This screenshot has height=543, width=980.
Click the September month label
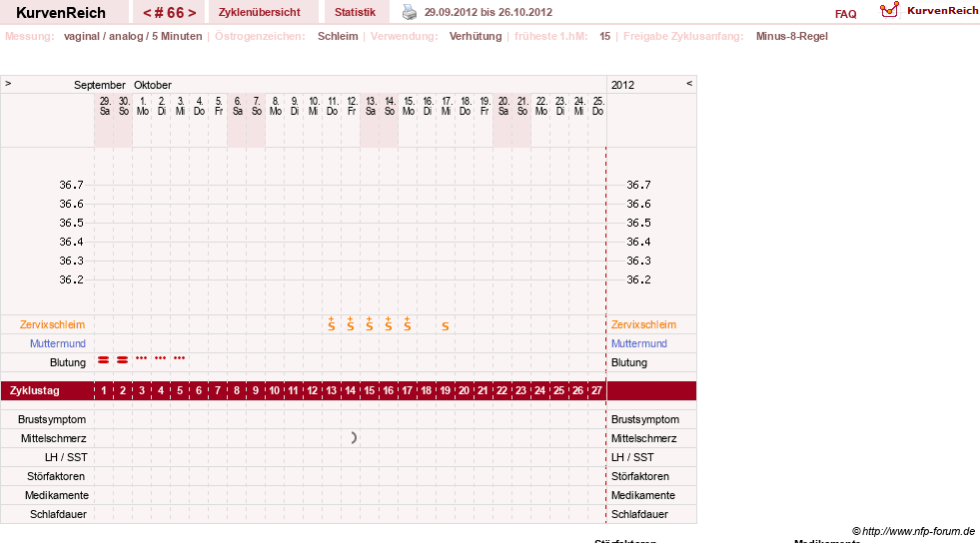[x=99, y=85]
